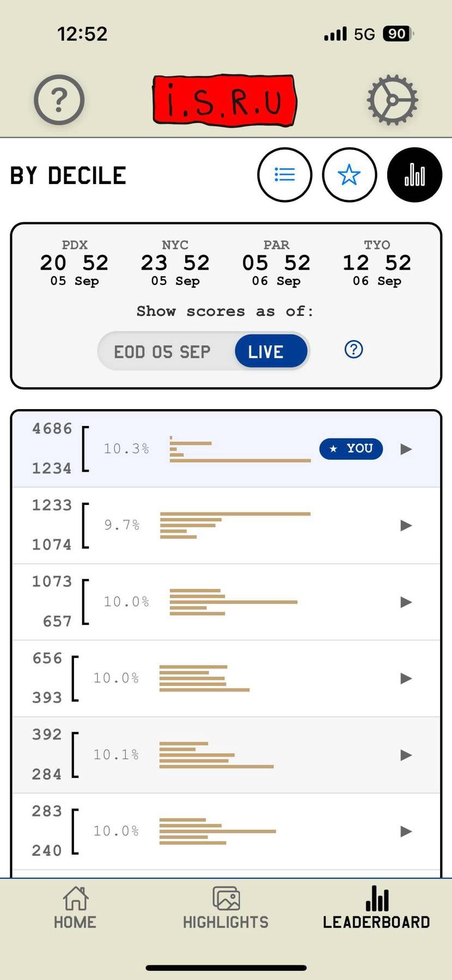Viewport: 452px width, 980px height.
Task: Open the help question mark icon in header
Action: (59, 100)
